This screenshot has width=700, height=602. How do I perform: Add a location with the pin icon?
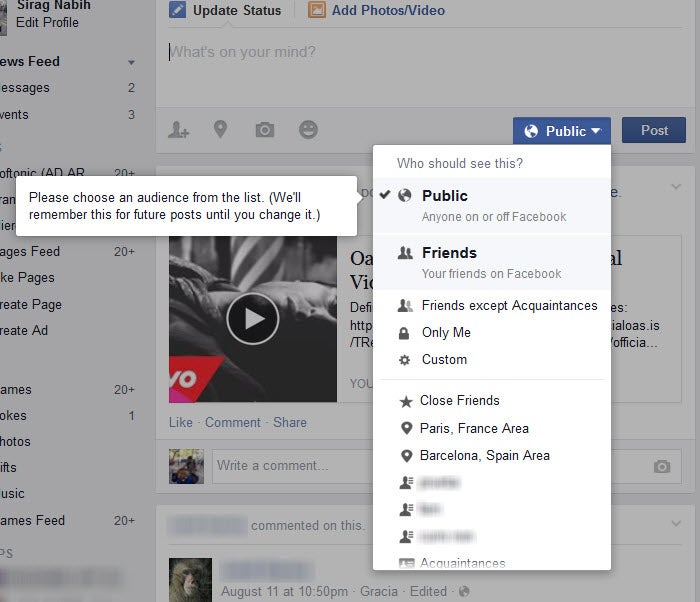tap(221, 130)
